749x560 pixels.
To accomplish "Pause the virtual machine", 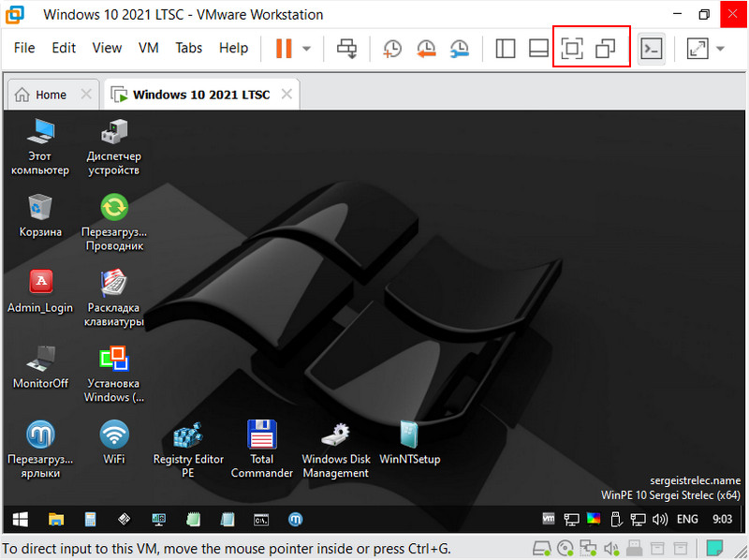I will tap(284, 49).
